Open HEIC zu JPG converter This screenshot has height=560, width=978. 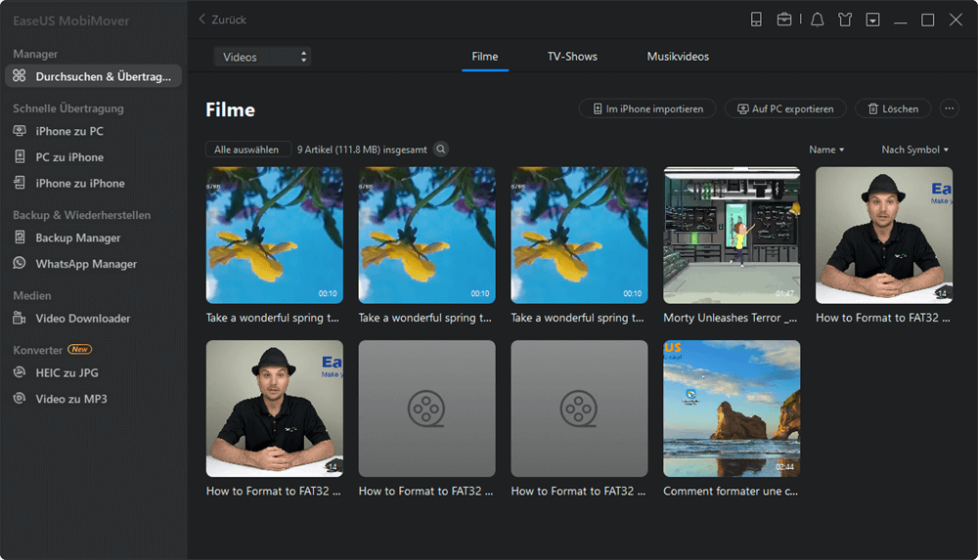[x=67, y=373]
